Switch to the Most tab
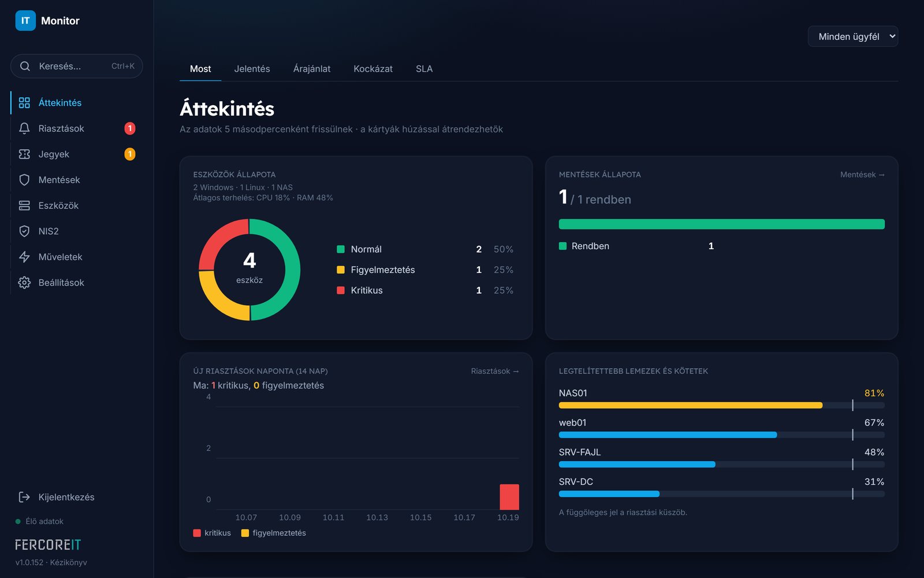Image resolution: width=924 pixels, height=578 pixels. (x=200, y=69)
